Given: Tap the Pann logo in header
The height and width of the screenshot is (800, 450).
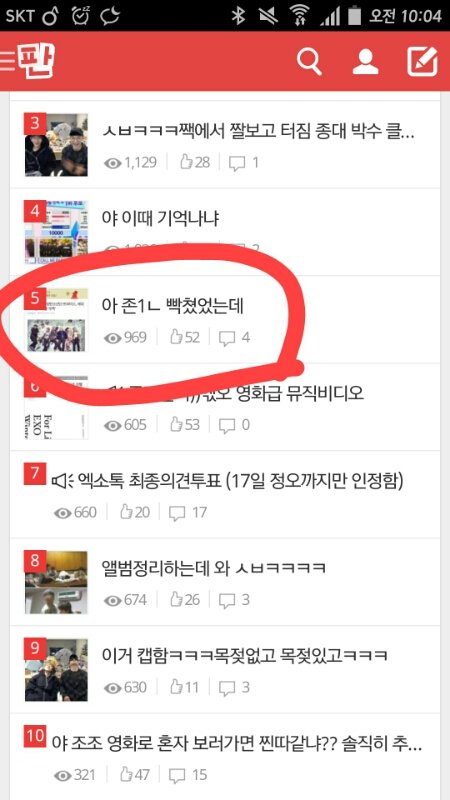Looking at the screenshot, I should 36,60.
